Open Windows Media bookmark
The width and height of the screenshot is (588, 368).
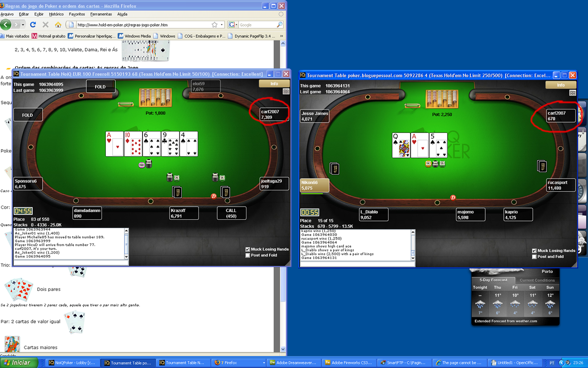(134, 36)
